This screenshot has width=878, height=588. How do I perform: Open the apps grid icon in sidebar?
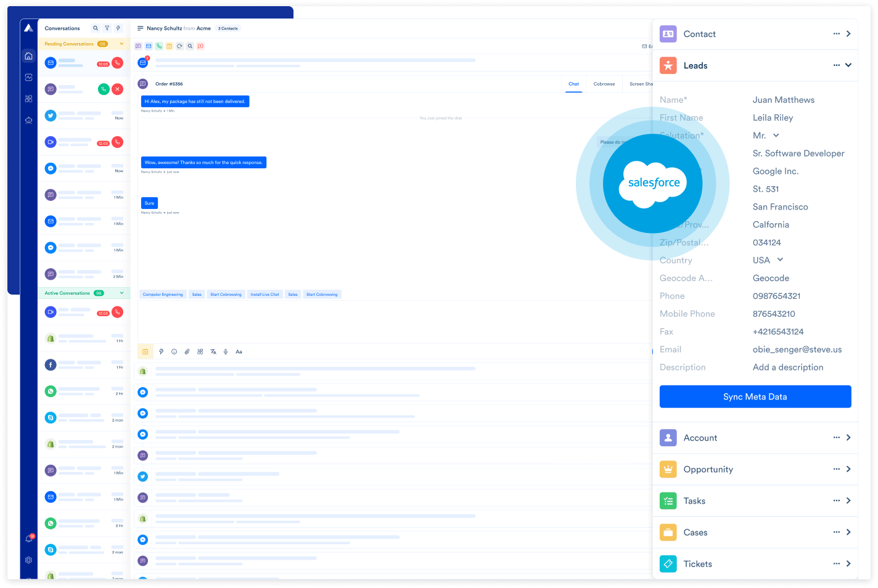28,99
